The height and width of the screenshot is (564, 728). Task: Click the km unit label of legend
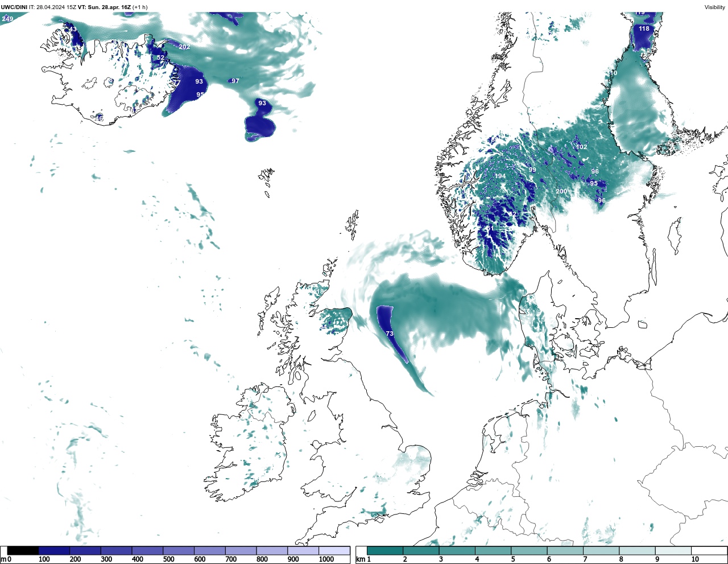tap(360, 559)
